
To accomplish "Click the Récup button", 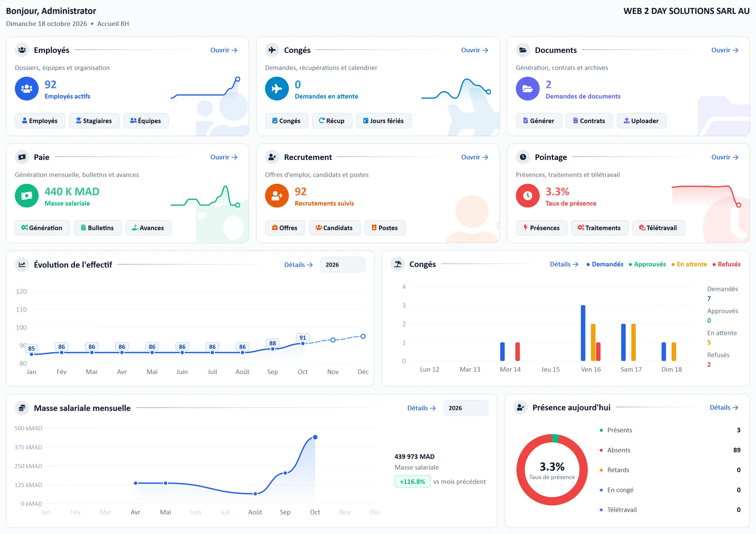I will coord(332,121).
